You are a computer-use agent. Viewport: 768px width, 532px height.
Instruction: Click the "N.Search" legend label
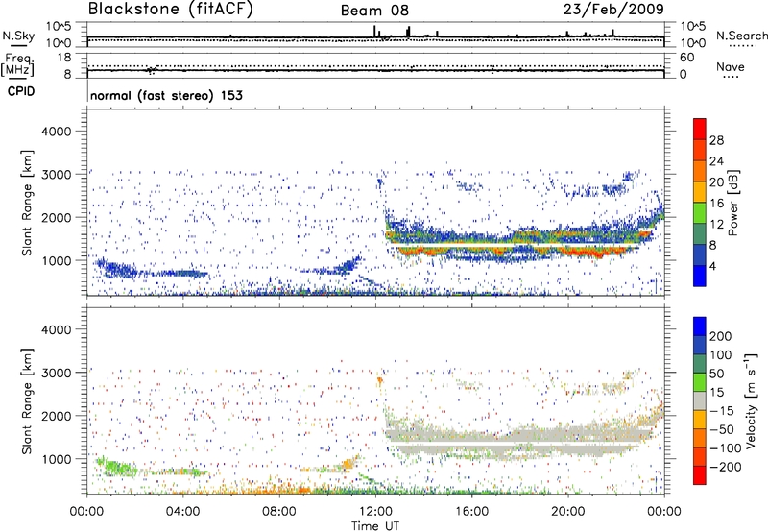tap(741, 36)
